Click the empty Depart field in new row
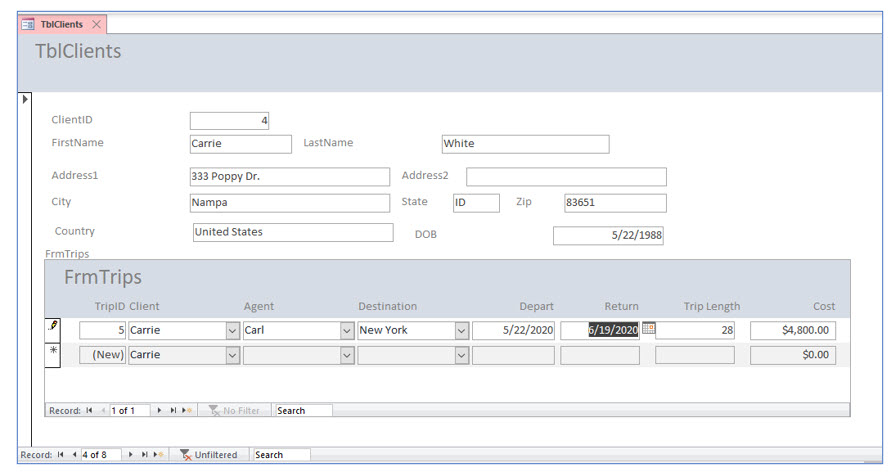Viewport: 894px width, 474px height. [513, 355]
